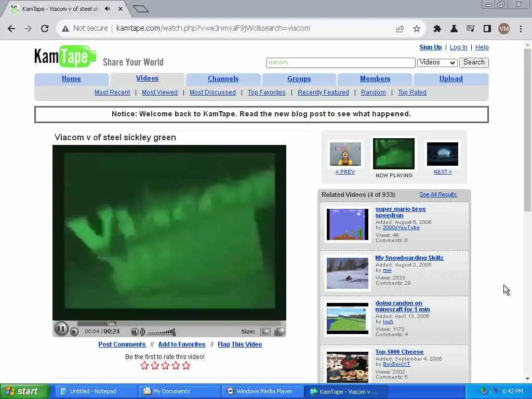
Task: Open the Most Recent videos link
Action: pos(112,92)
